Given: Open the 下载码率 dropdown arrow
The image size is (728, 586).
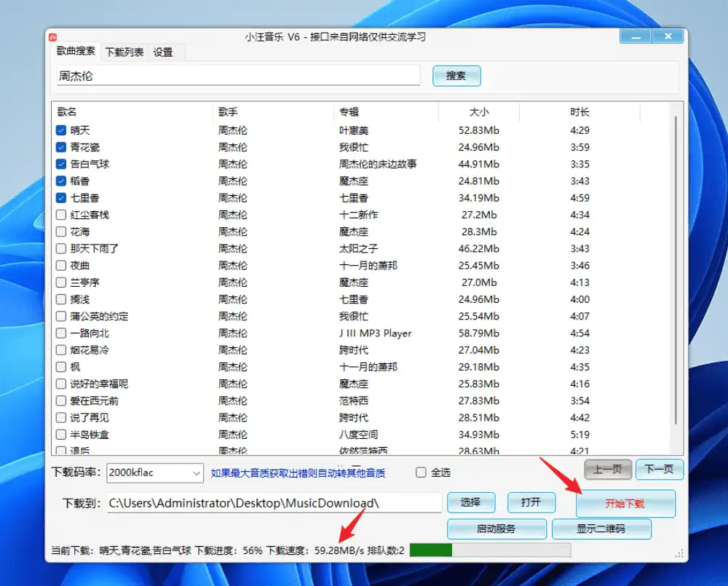Looking at the screenshot, I should tap(197, 473).
